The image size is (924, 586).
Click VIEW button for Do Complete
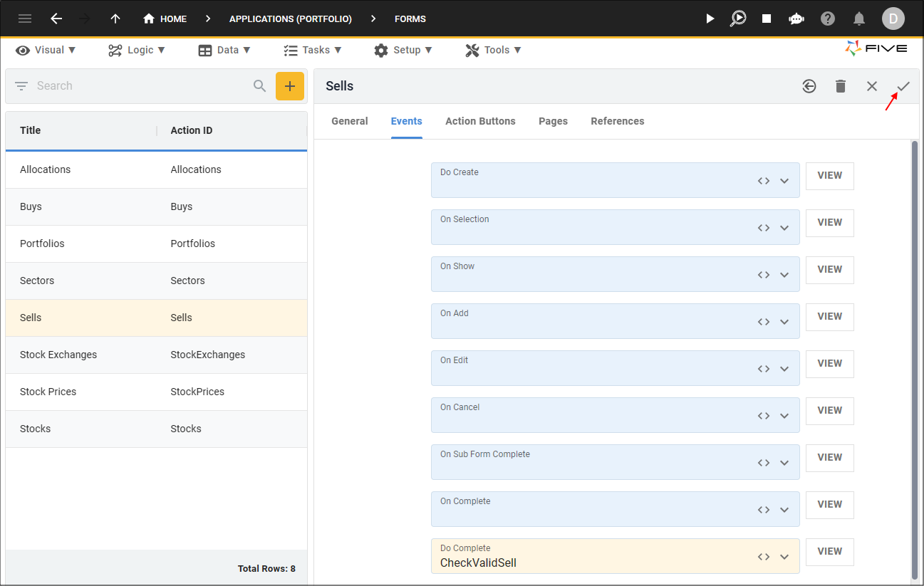[830, 552]
